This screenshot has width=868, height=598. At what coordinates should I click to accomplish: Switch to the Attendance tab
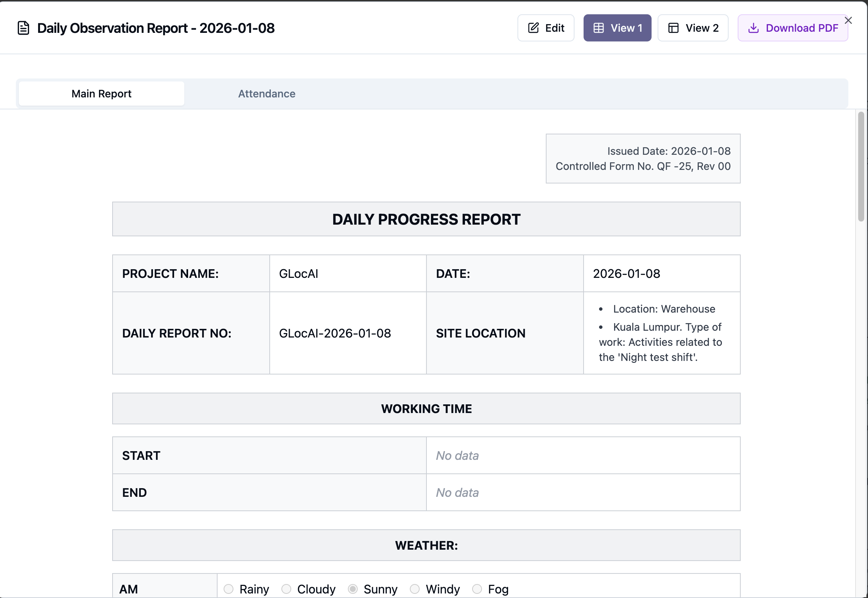(x=267, y=94)
